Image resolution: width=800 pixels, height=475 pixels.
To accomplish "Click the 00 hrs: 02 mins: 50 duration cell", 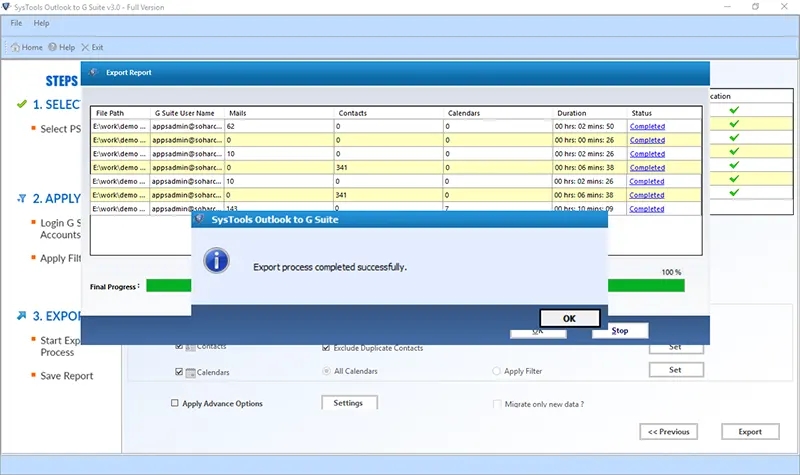I will (x=590, y=126).
